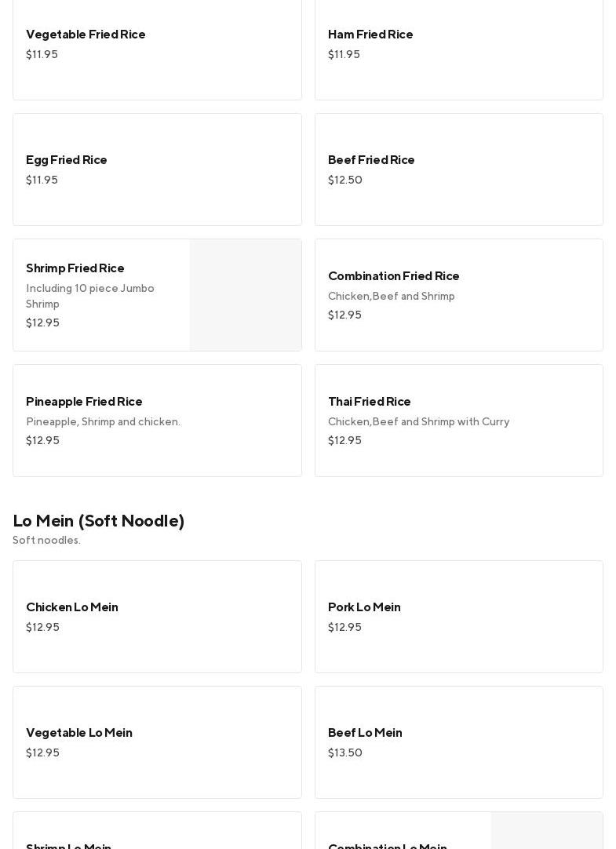The image size is (616, 849).
Task: Select Vegetable Lo Mein item
Action: [x=157, y=742]
